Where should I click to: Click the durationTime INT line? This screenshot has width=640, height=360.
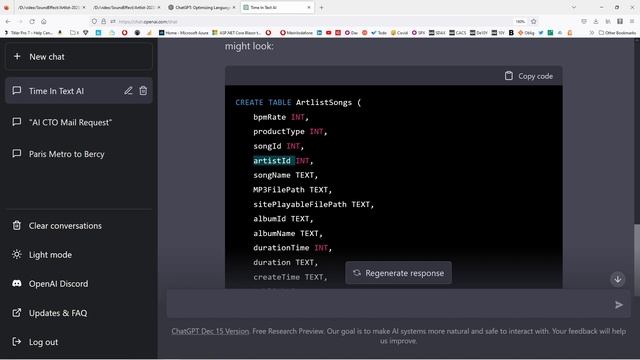click(292, 248)
